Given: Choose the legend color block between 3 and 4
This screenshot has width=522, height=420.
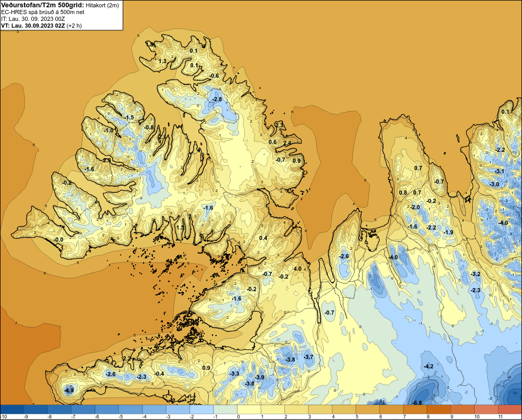Looking at the screenshot, I should 321,409.
